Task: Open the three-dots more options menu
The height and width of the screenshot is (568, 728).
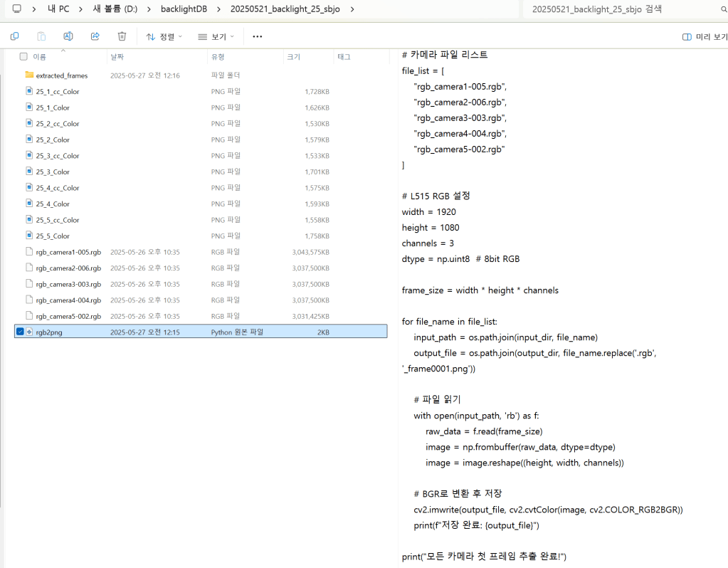Action: tap(257, 36)
